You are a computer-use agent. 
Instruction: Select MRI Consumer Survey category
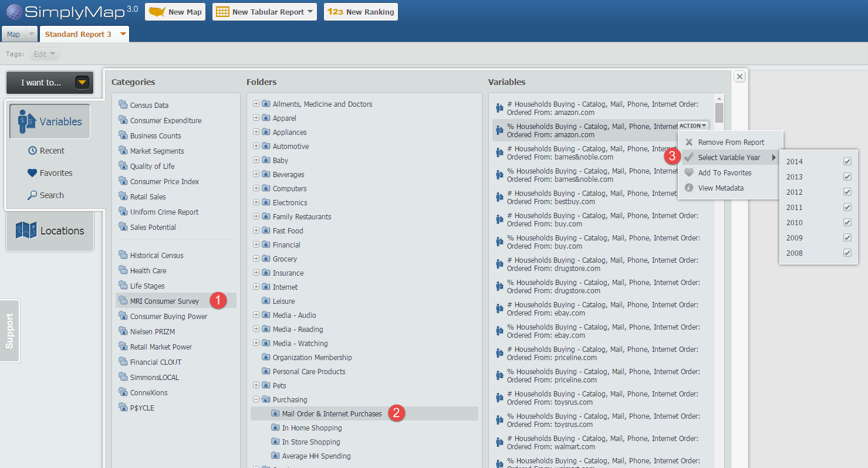tap(176, 301)
